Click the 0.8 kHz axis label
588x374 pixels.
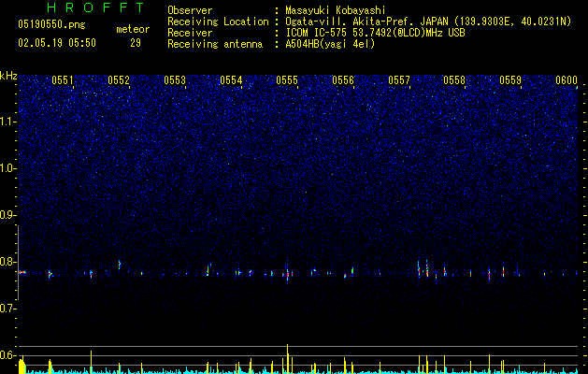(7, 262)
